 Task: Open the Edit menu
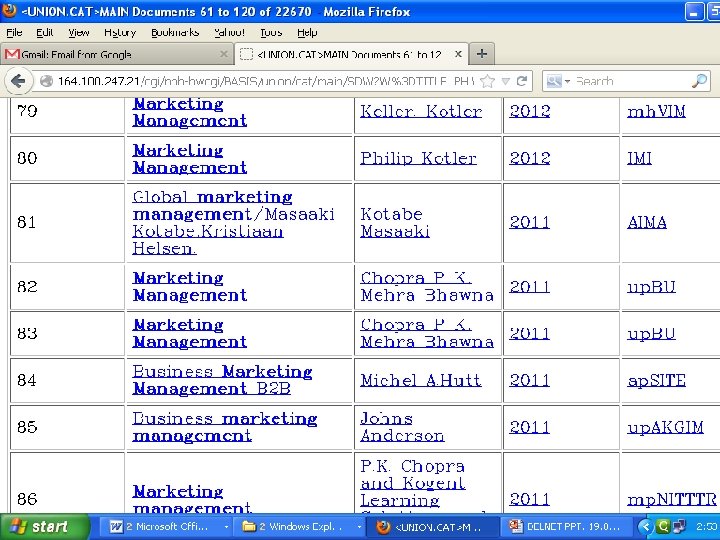click(45, 33)
